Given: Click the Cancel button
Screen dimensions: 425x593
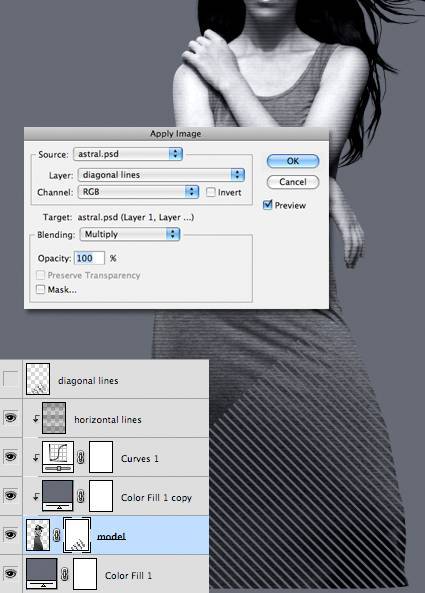Looking at the screenshot, I should point(293,182).
